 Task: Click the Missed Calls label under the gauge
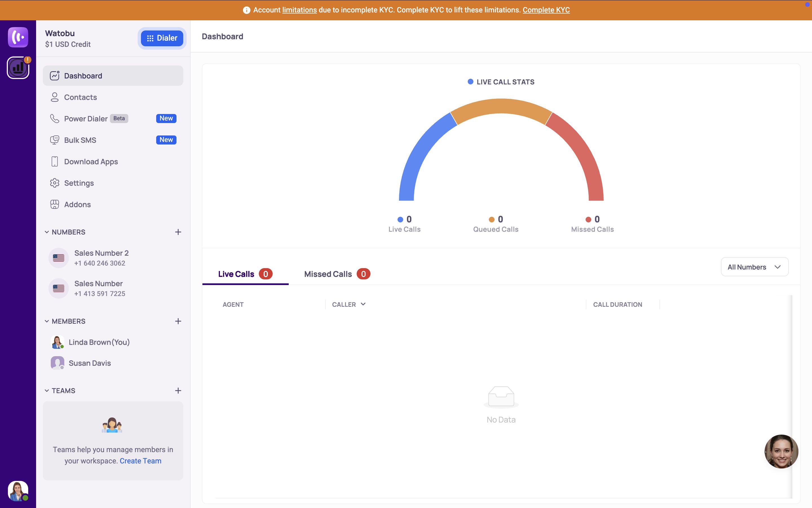point(592,229)
